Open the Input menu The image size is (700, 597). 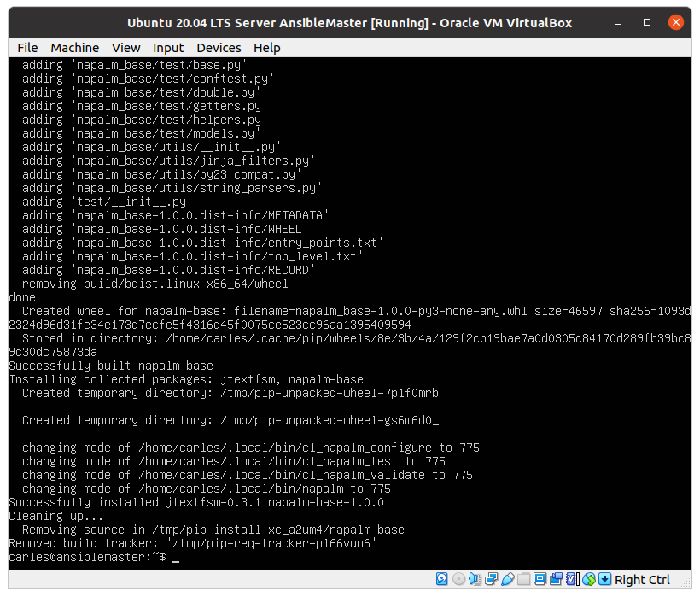[168, 48]
